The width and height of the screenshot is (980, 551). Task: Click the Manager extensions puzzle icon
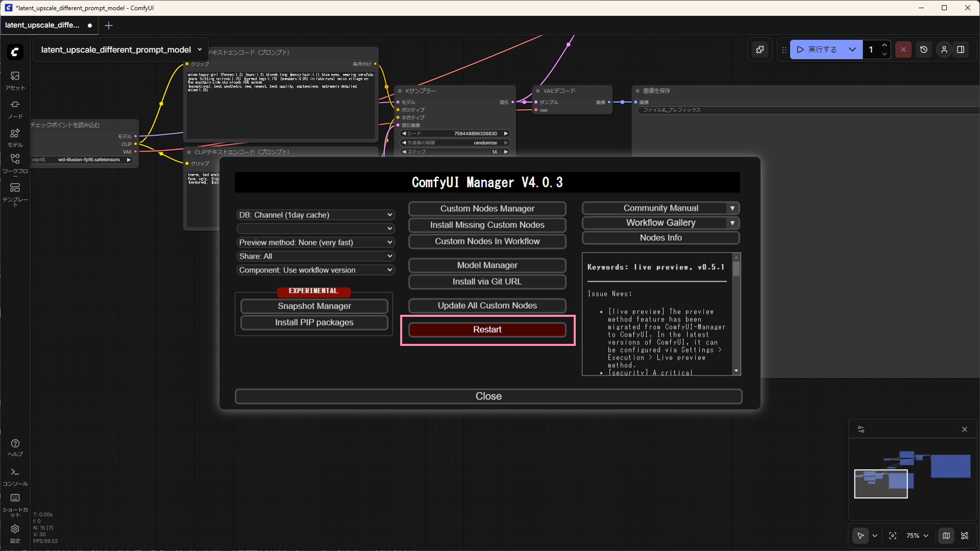click(760, 49)
